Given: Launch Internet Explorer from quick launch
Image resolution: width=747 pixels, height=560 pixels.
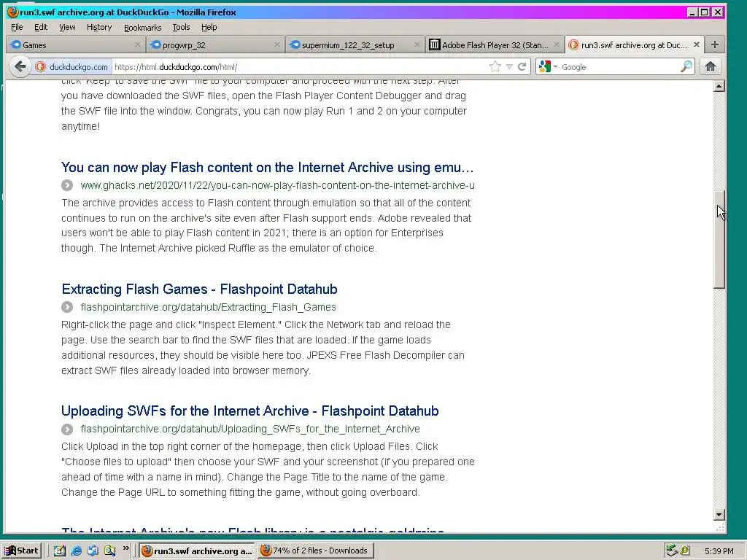Looking at the screenshot, I should pos(76,551).
